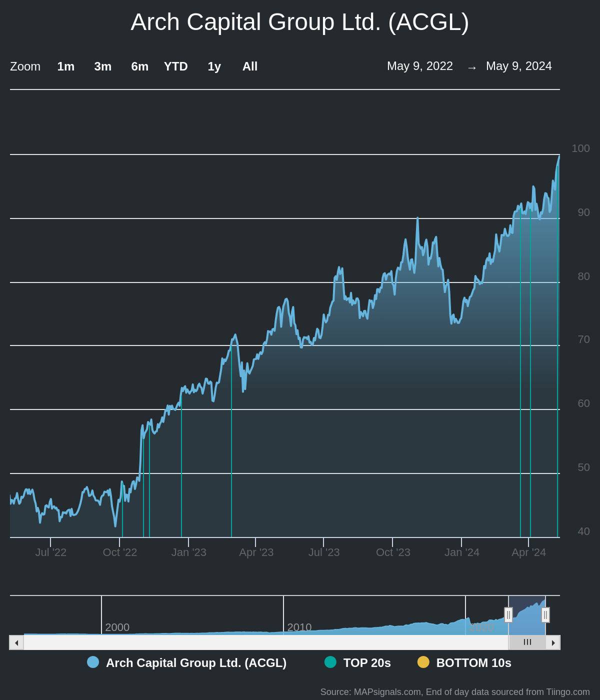Toggle the BOTTOM 10s legend series

tap(464, 662)
